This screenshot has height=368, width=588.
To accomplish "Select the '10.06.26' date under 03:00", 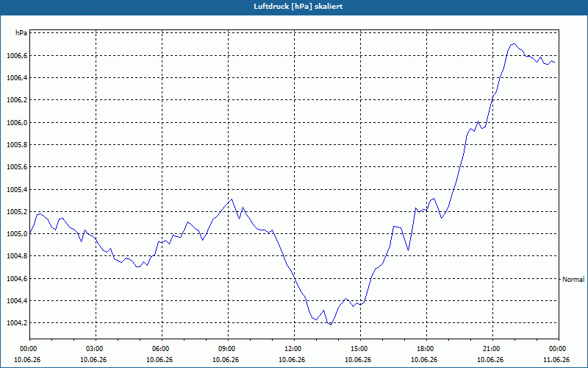I will (x=93, y=360).
